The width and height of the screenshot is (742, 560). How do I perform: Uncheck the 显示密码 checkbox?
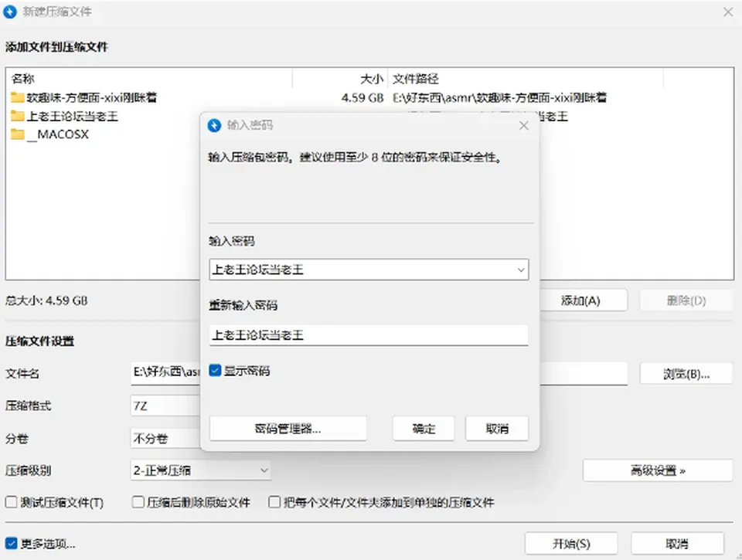coord(216,370)
